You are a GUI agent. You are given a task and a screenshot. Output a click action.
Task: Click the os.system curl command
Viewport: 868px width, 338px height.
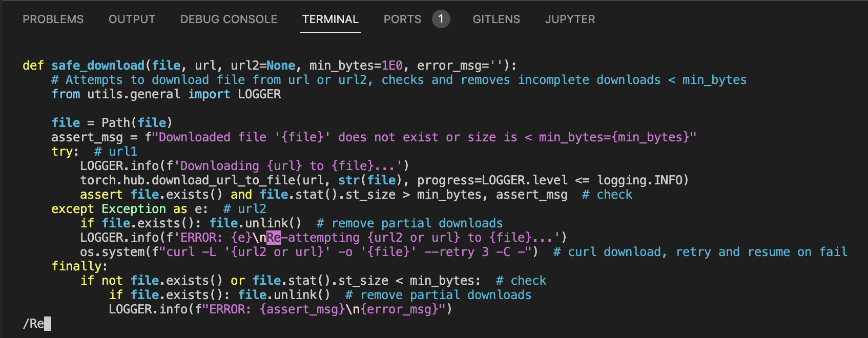pyautogui.click(x=308, y=252)
